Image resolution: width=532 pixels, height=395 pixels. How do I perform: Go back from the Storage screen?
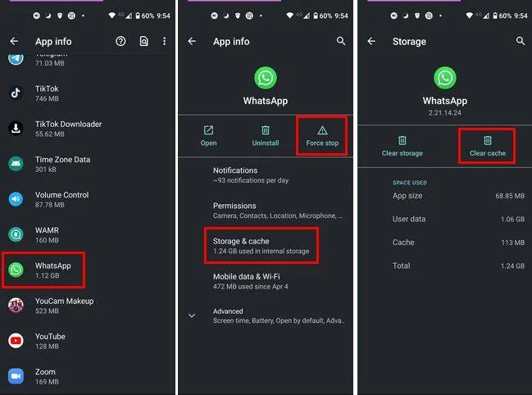click(371, 41)
